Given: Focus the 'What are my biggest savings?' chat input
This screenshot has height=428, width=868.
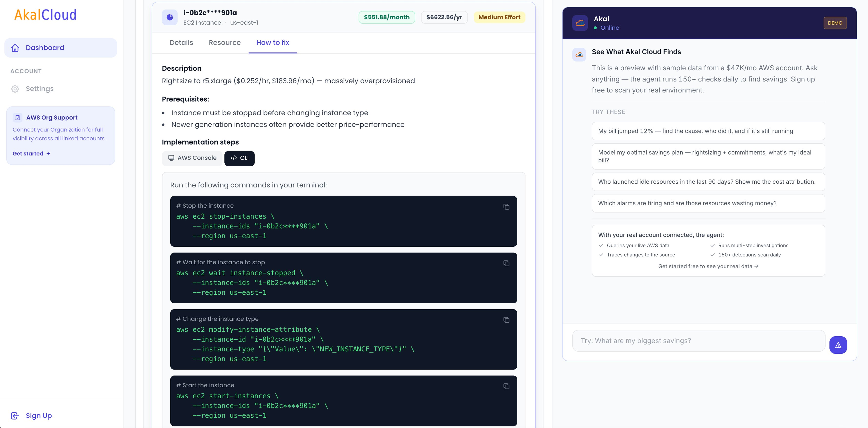Looking at the screenshot, I should [698, 341].
